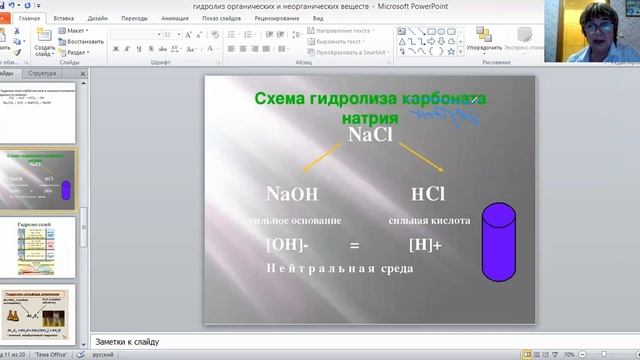640x360 pixels.
Task: Click the Упорядочить arrange icon
Action: 484,35
